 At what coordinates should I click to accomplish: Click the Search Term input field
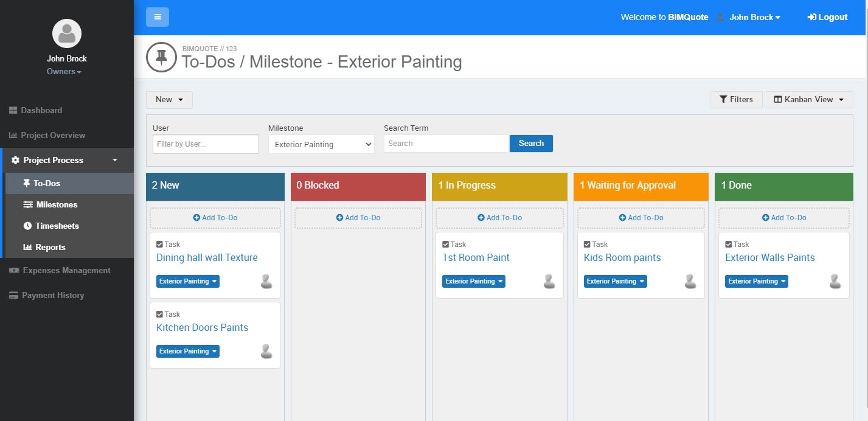coord(446,144)
